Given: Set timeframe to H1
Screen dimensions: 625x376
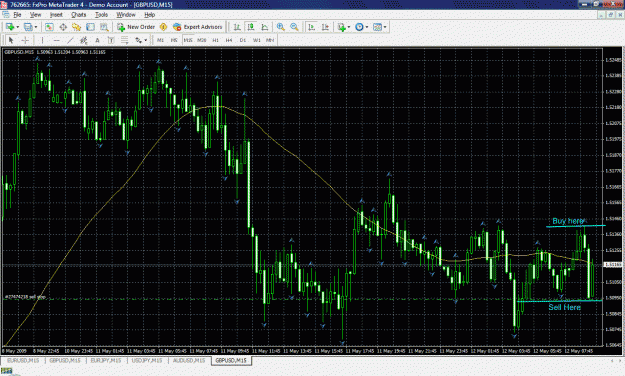Looking at the screenshot, I should coord(215,40).
